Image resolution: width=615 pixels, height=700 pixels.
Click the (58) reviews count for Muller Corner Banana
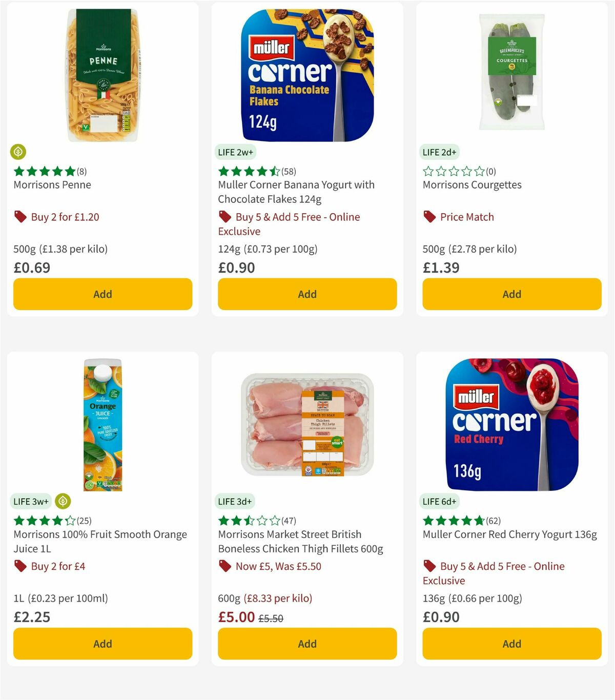(x=289, y=171)
